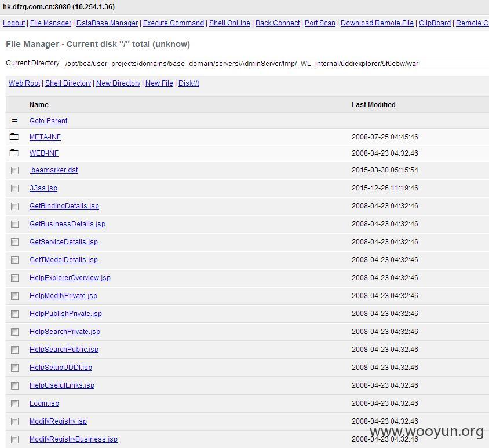Open the WEB-INF directory

44,153
